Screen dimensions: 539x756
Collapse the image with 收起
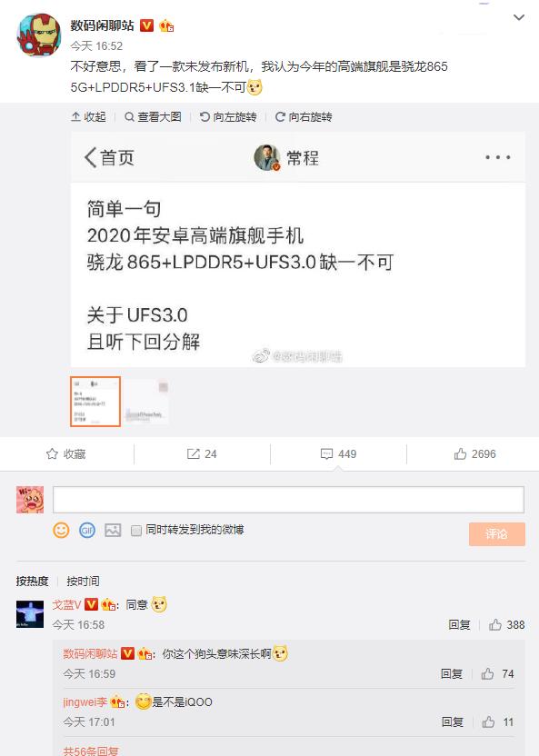point(88,116)
